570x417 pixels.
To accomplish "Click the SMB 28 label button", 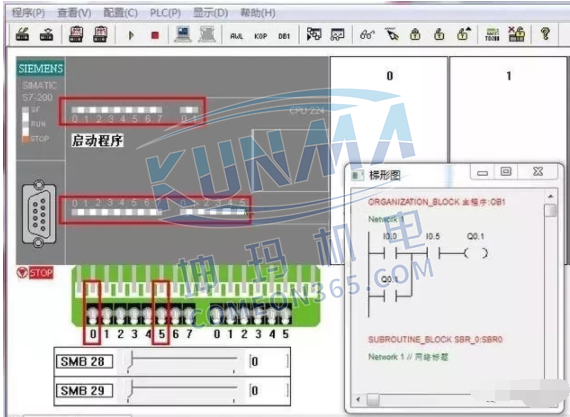I will (x=84, y=361).
